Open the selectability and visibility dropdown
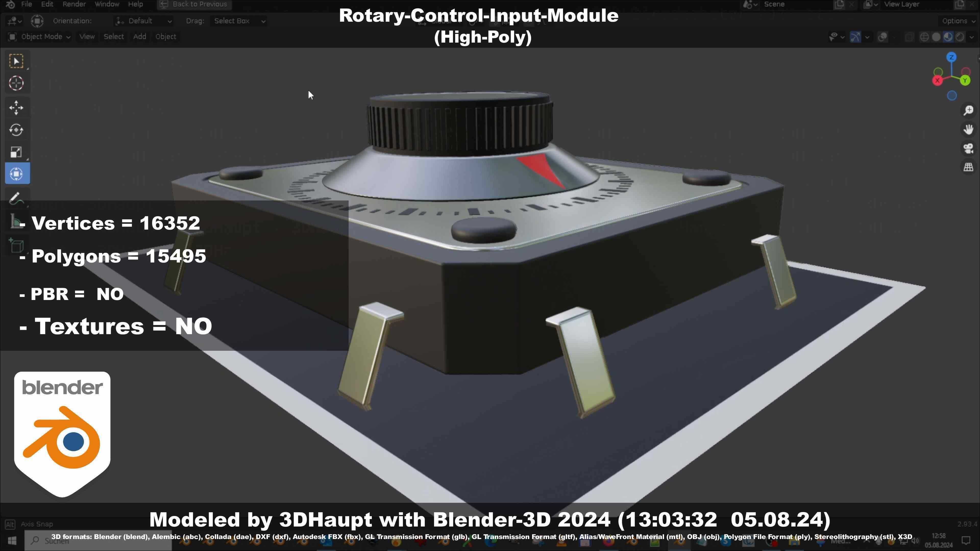Viewport: 980px width, 551px height. 837,37
